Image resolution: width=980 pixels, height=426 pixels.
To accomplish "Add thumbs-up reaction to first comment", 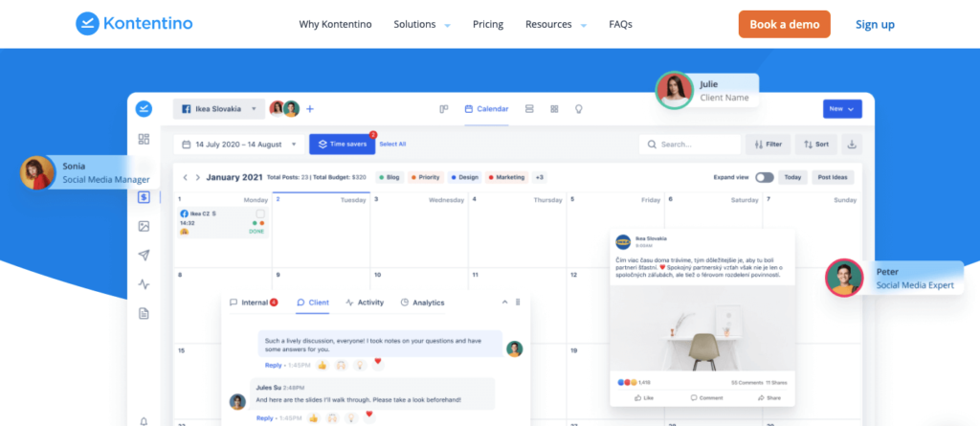I will (322, 366).
